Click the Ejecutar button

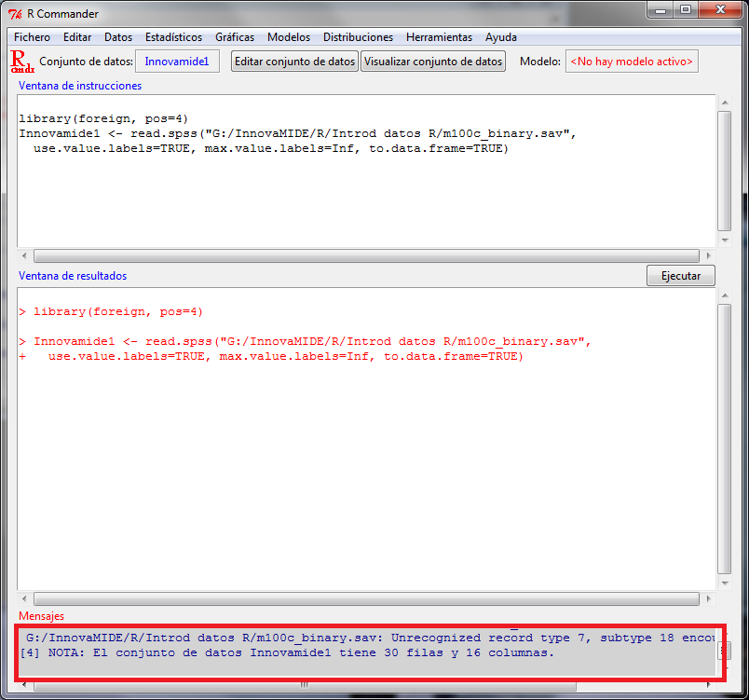pos(681,276)
